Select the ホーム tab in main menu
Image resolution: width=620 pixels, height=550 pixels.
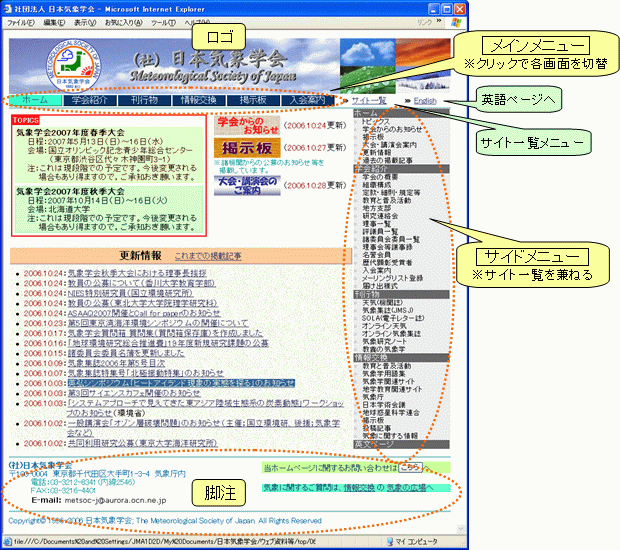35,100
